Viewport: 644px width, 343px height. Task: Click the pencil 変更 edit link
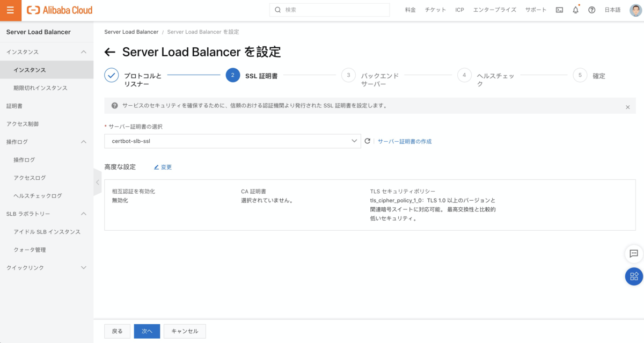pyautogui.click(x=163, y=167)
